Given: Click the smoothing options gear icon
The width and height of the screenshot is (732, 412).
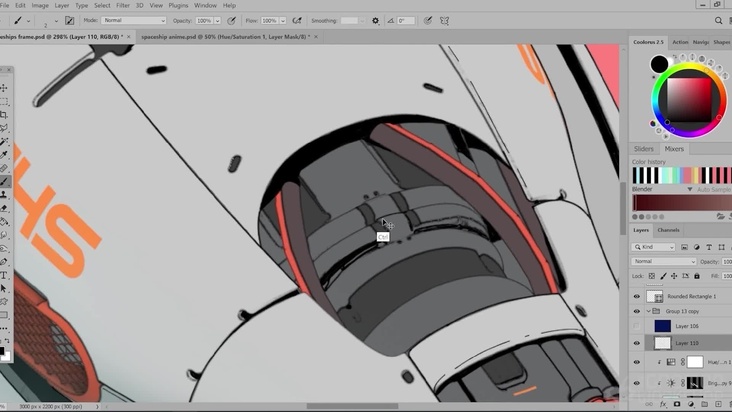Looking at the screenshot, I should pos(376,20).
